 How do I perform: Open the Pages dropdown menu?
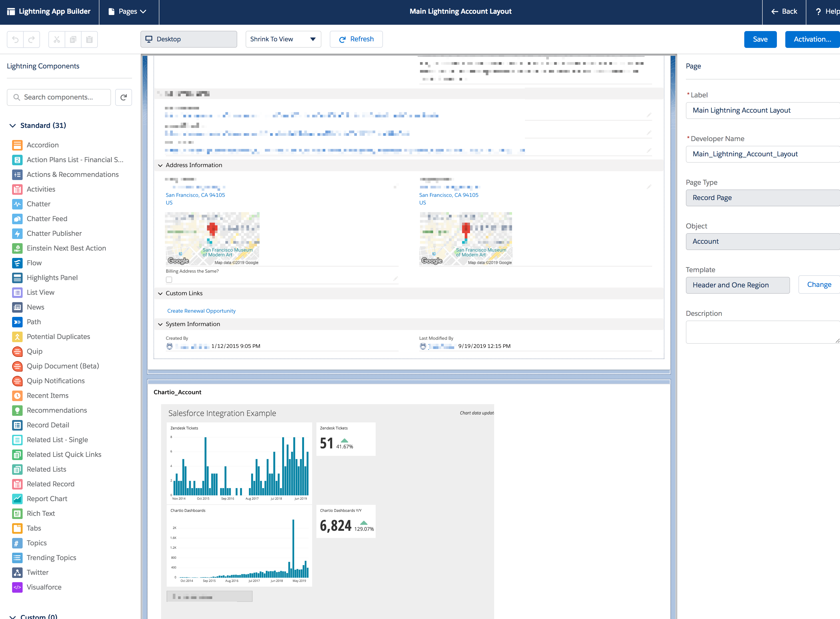coord(127,12)
